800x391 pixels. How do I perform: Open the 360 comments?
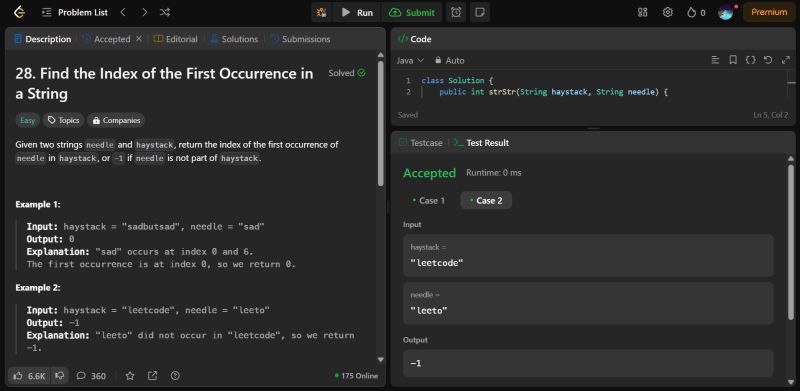91,376
